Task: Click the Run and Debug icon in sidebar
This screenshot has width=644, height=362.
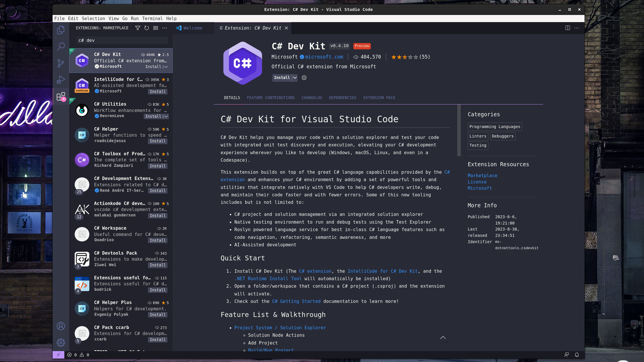Action: [x=61, y=80]
